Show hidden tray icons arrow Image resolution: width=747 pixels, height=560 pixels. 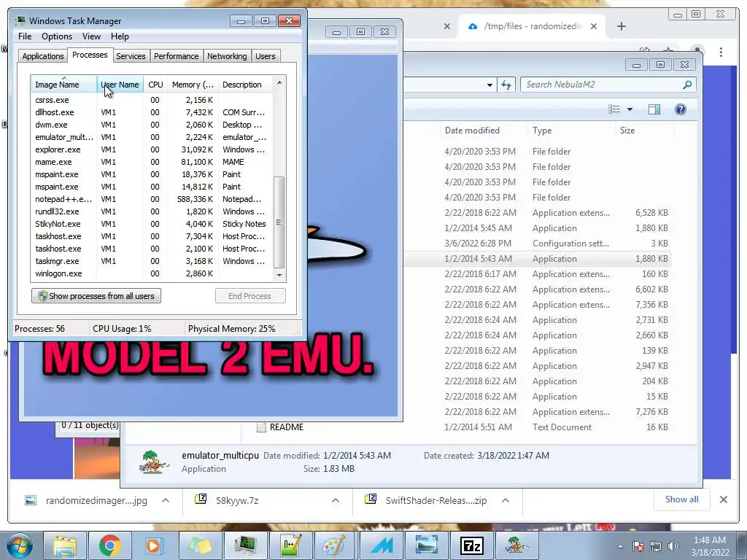[620, 547]
